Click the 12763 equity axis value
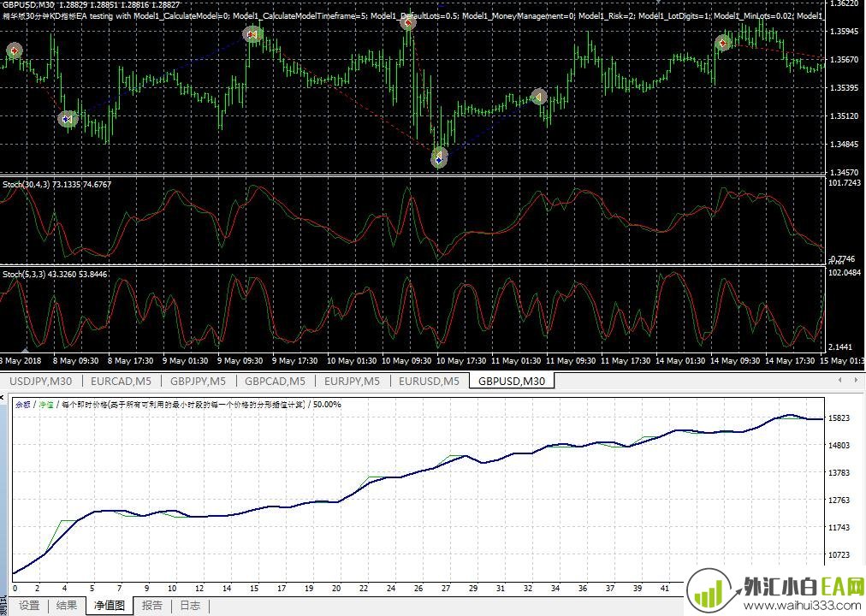 (x=839, y=500)
